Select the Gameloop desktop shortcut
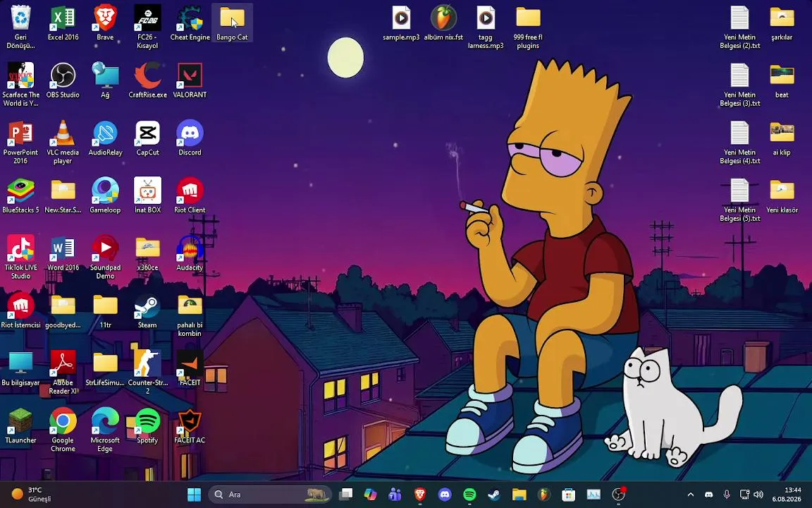Viewport: 812px width, 508px height. [105, 195]
